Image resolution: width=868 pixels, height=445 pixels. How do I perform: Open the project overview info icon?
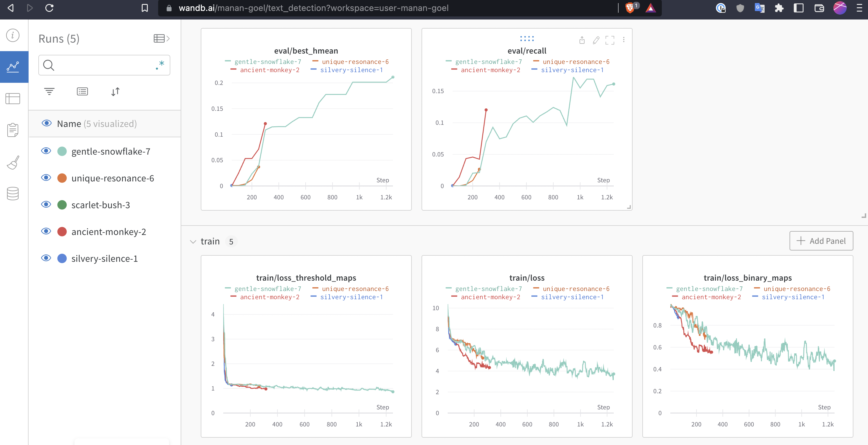point(13,35)
